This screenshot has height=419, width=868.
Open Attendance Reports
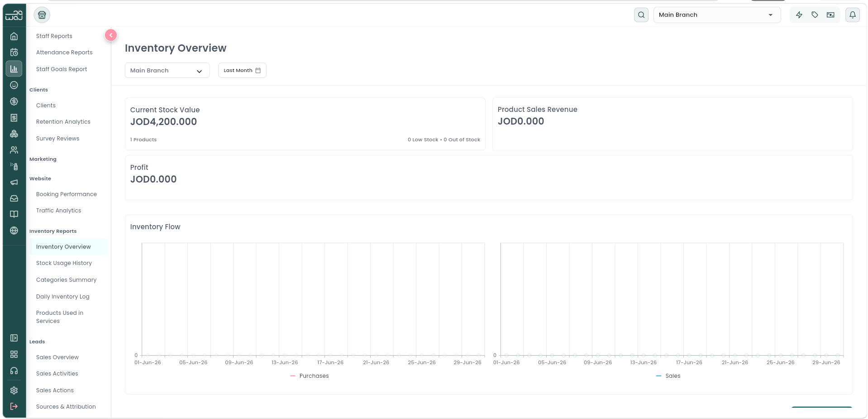[x=64, y=53]
